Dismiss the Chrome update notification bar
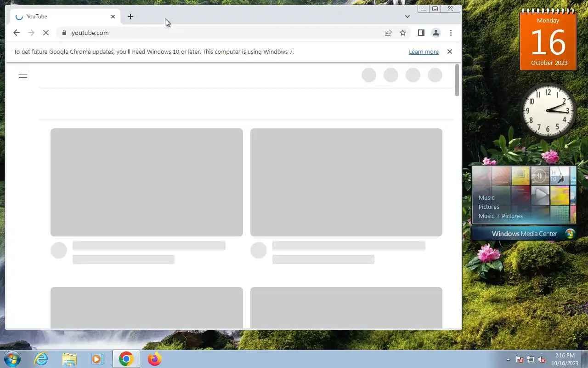The image size is (588, 368). pos(450,52)
